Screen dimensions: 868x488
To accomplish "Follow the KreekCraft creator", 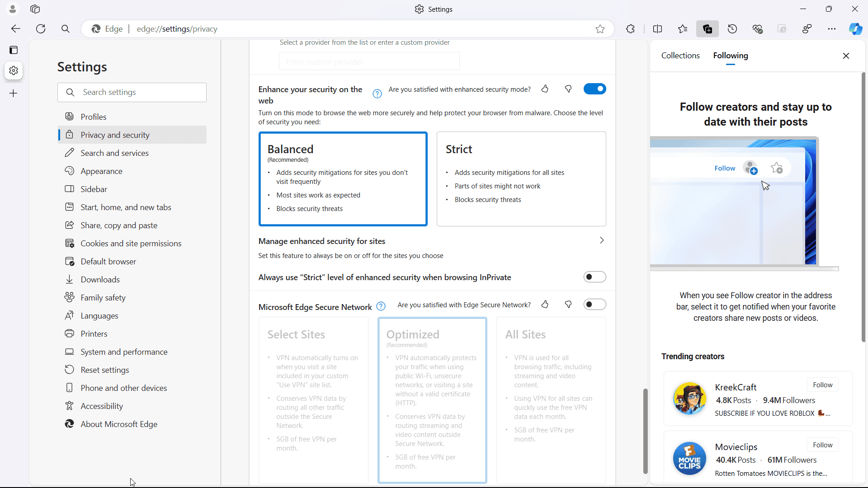I will [822, 385].
